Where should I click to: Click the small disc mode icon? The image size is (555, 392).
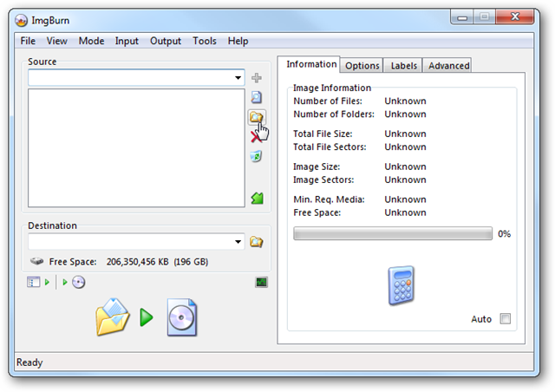[x=79, y=282]
